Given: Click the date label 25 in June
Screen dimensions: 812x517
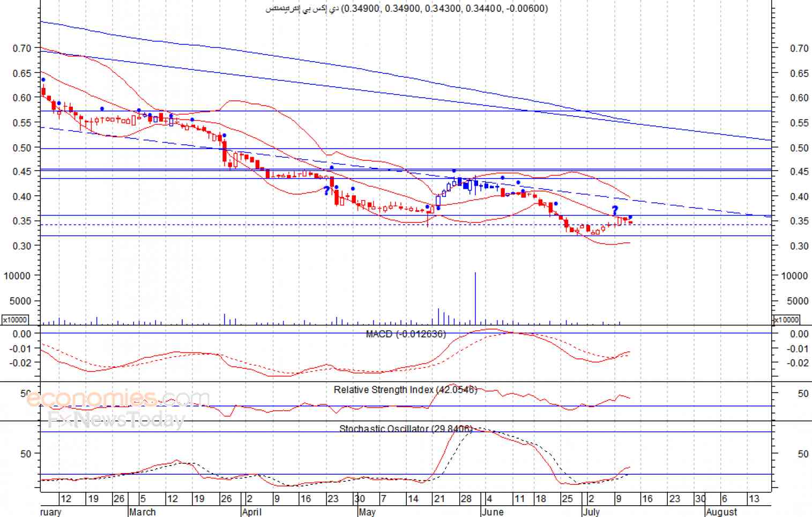Looking at the screenshot, I should point(567,499).
